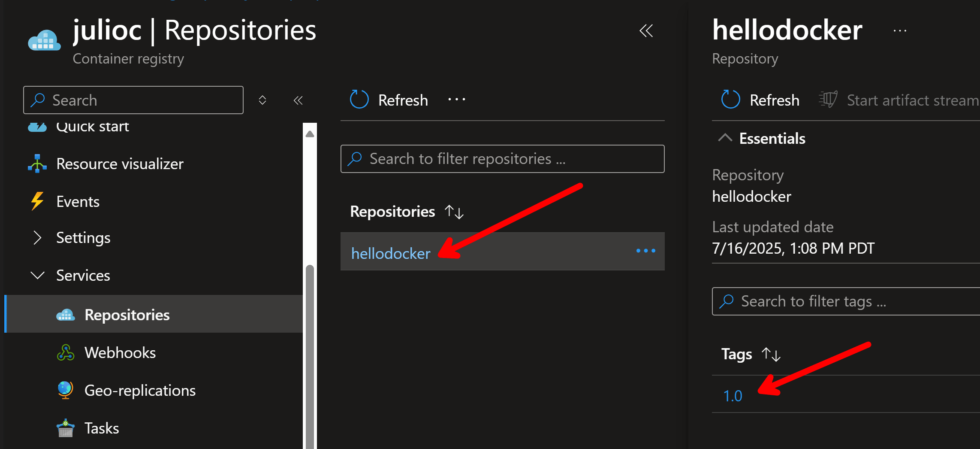
Task: Collapse the Essentials section
Action: (x=725, y=138)
